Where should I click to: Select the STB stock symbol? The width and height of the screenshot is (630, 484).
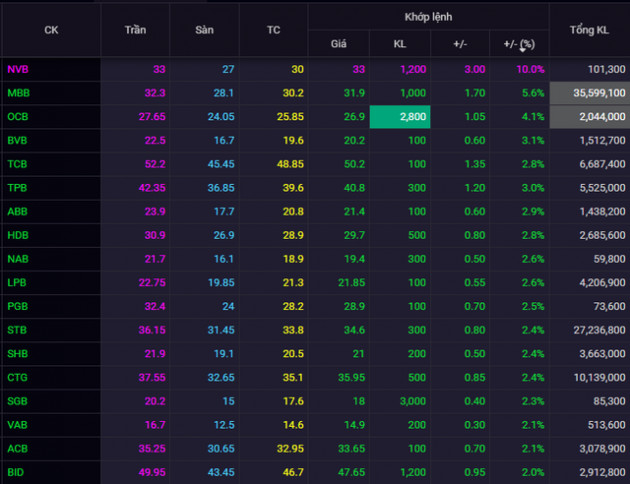(x=17, y=330)
